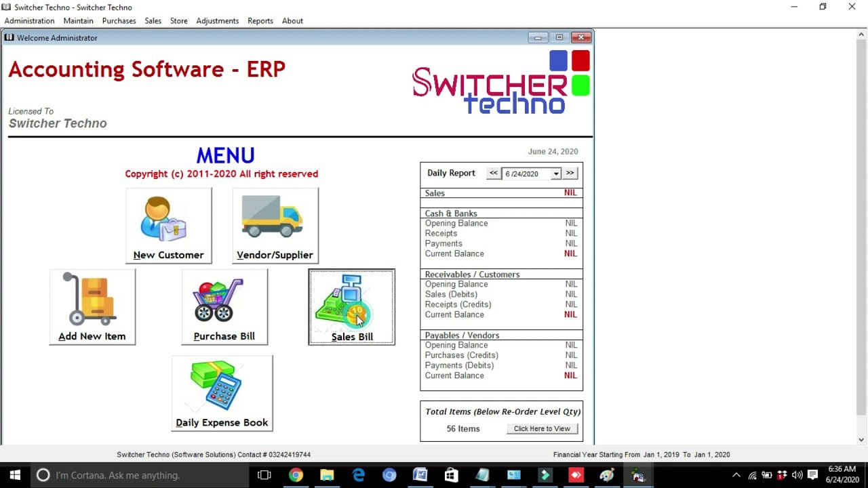The width and height of the screenshot is (868, 488).
Task: Open the Purchase Bill cart icon
Action: (x=224, y=307)
